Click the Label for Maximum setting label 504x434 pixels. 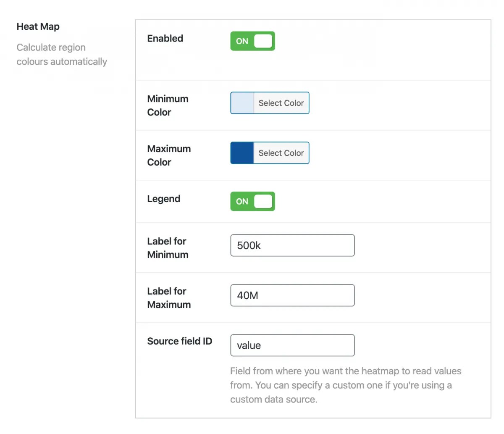coord(169,298)
